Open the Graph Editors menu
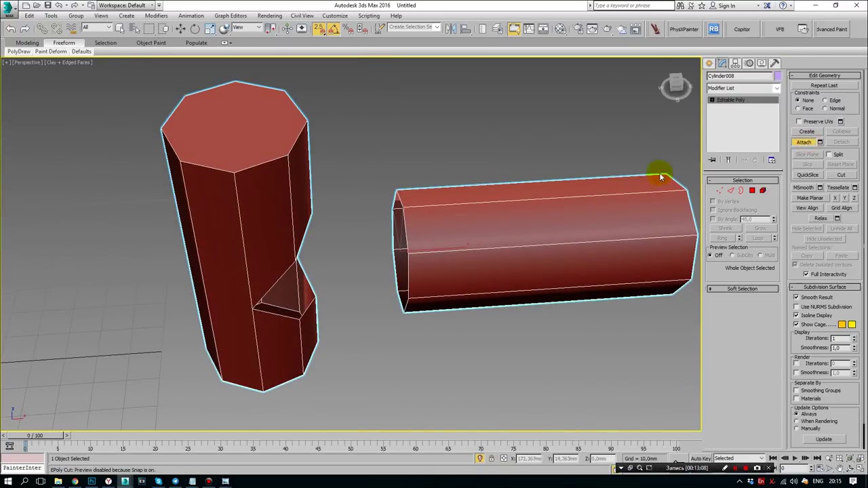The image size is (868, 488). (231, 16)
